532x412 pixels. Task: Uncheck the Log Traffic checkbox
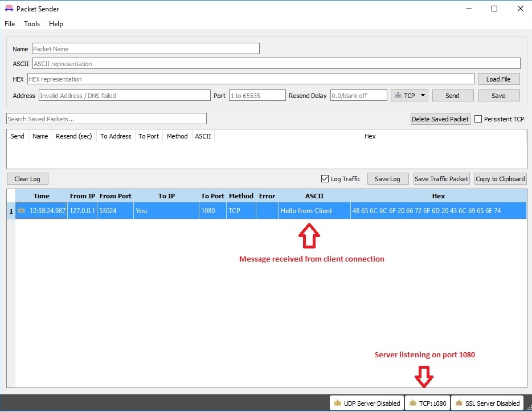click(x=324, y=178)
